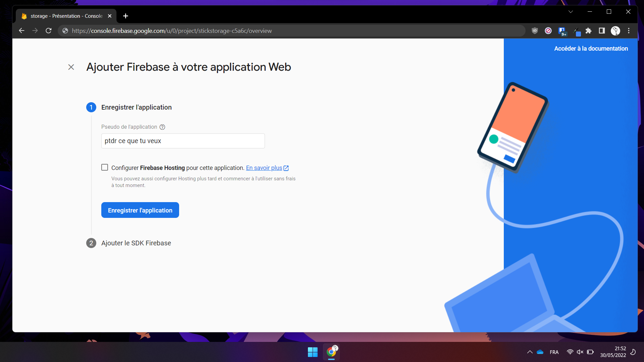Open uBlock Origin shield extension
Screen dimensions: 644x362
click(535, 31)
